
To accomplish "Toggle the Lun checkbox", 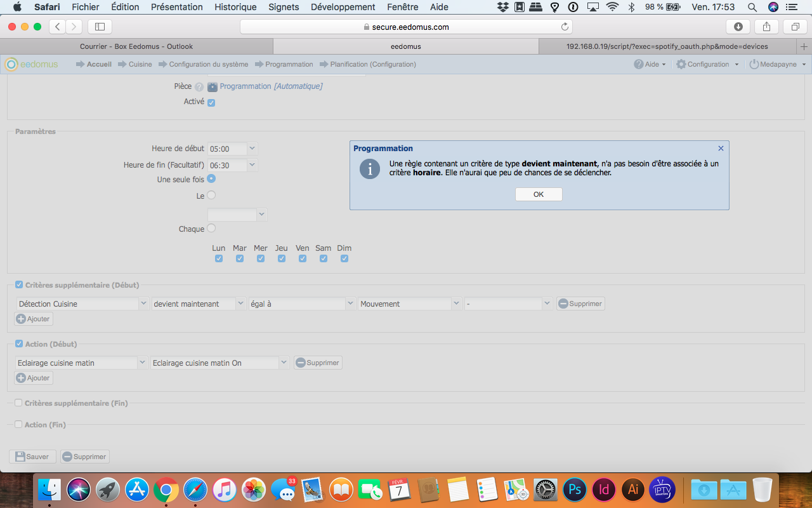I will point(219,258).
